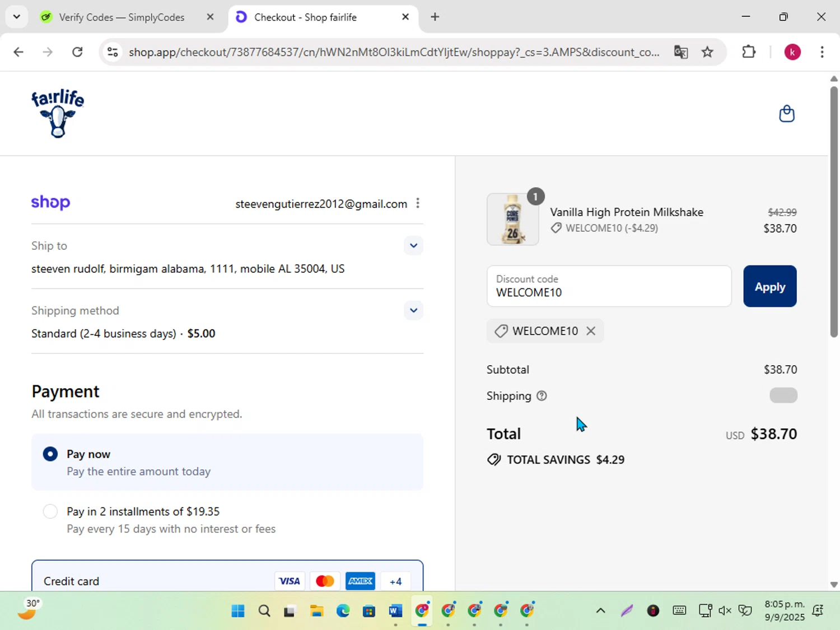This screenshot has height=630, width=840.
Task: Close the Verify Codes SimplyCodes tab
Action: [210, 17]
